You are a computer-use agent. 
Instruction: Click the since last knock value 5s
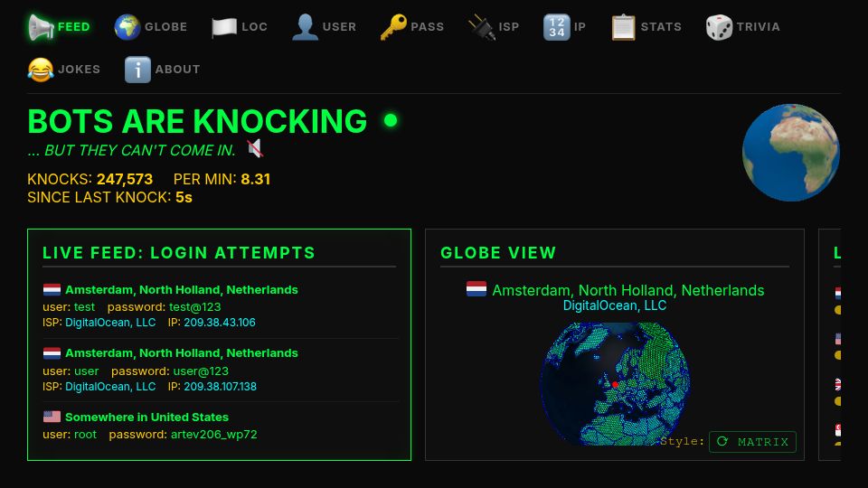tap(184, 198)
